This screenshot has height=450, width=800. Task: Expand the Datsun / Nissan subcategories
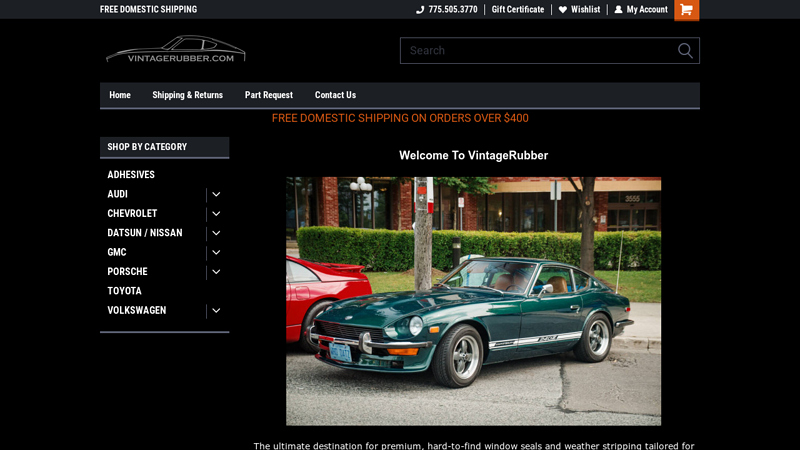tap(216, 233)
